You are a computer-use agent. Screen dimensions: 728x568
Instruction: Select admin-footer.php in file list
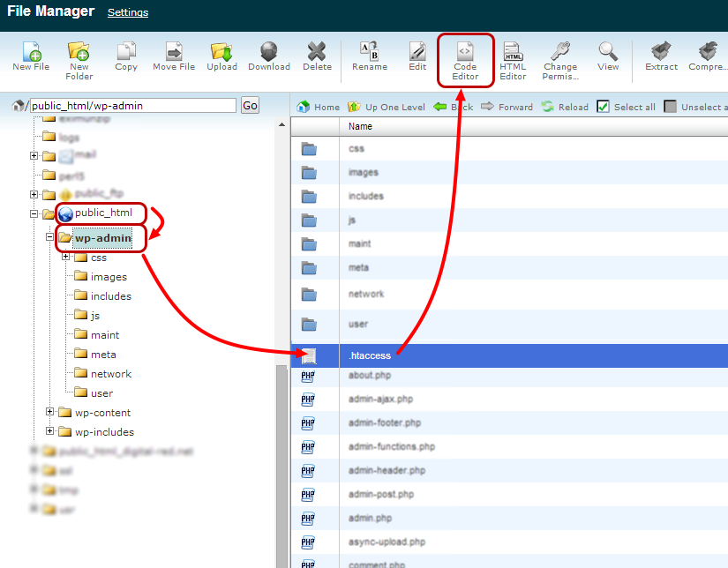pos(385,423)
